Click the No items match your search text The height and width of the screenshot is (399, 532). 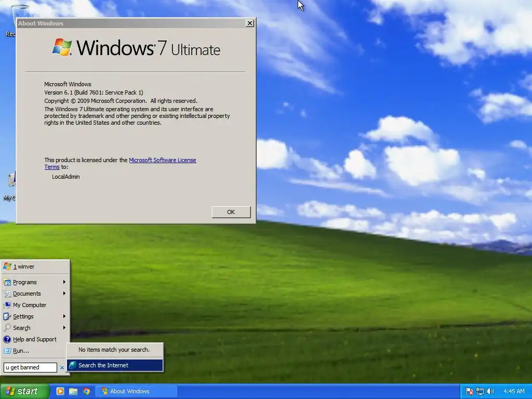[114, 350]
